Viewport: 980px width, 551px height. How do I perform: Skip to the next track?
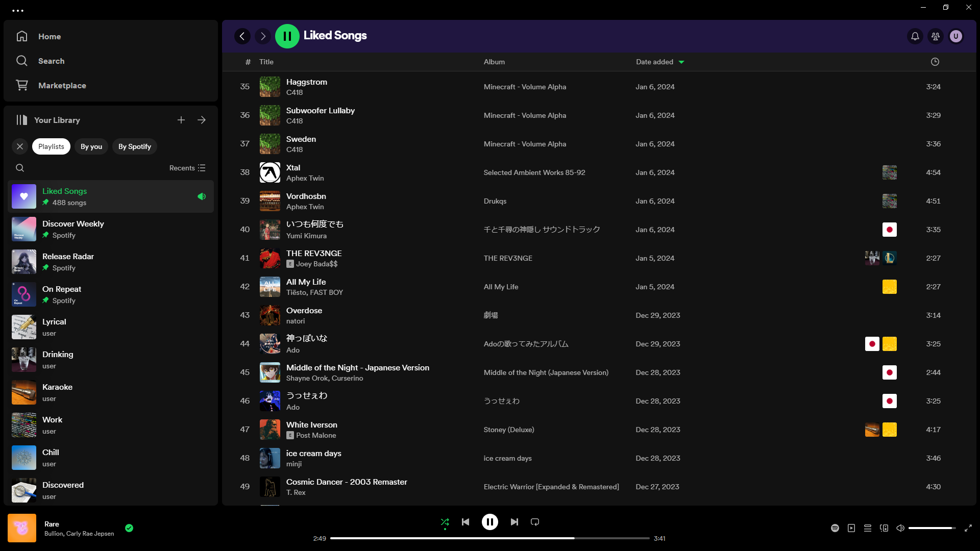click(514, 522)
